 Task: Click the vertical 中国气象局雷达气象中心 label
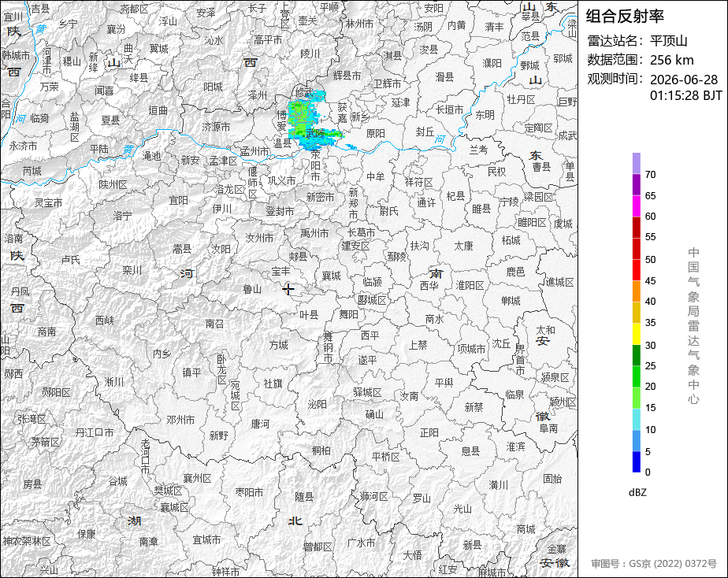pos(693,326)
